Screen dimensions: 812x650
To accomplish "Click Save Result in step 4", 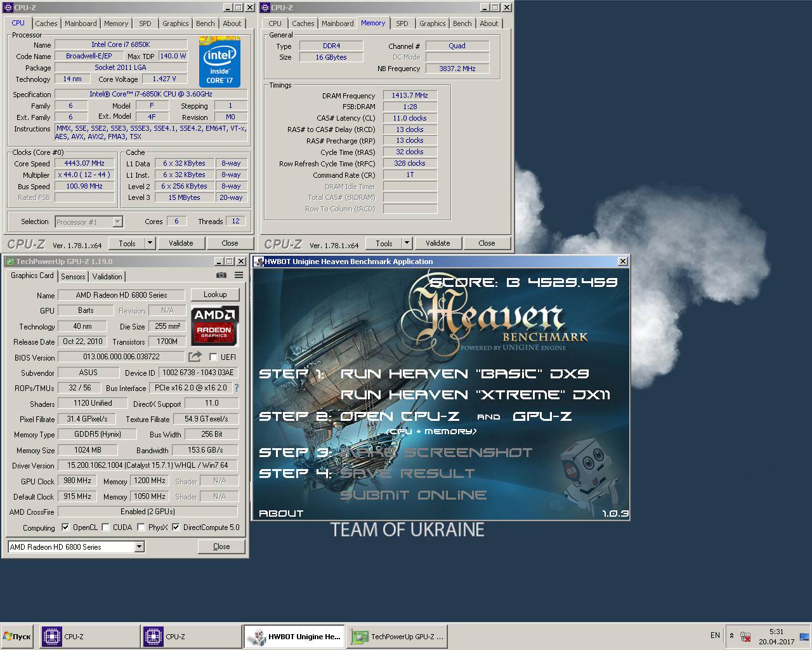I will 407,474.
